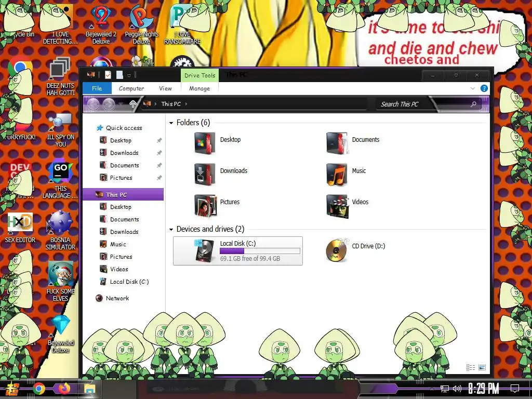Open Peggle Nights Deluxe desktop shortcut
532x399 pixels.
click(x=141, y=25)
